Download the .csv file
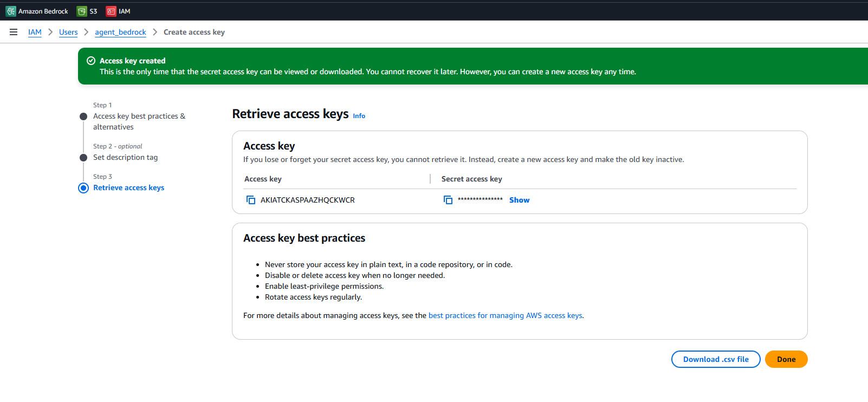868x402 pixels. coord(716,359)
